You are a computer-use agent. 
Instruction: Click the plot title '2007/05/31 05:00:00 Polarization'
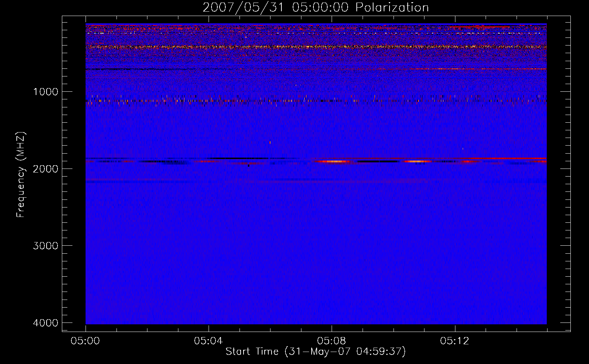click(x=316, y=8)
